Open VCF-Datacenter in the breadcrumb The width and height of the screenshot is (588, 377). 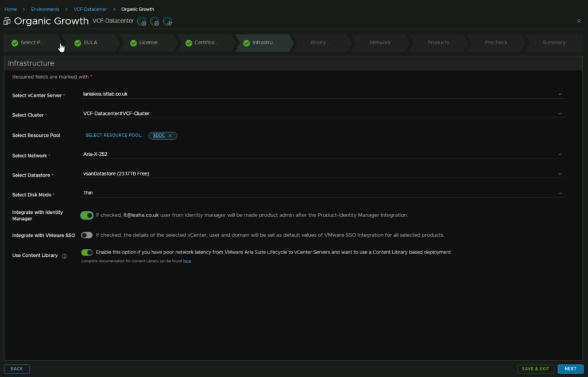[90, 9]
